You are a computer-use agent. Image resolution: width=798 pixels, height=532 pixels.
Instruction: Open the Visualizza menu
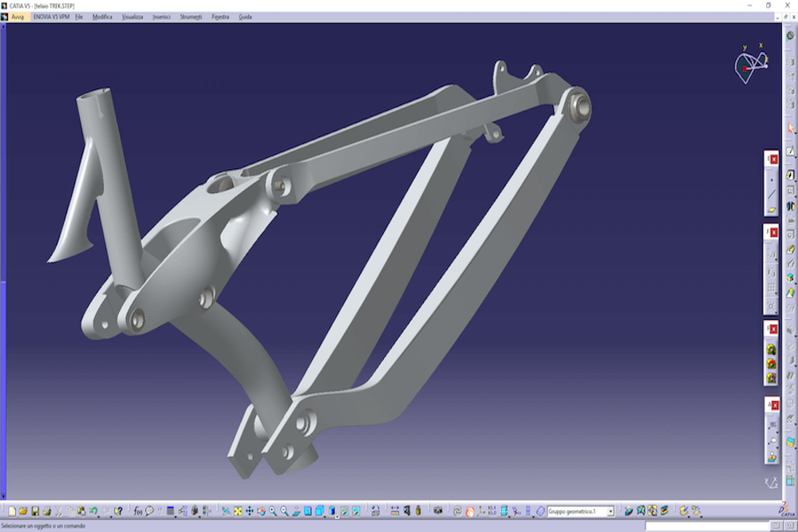(132, 17)
